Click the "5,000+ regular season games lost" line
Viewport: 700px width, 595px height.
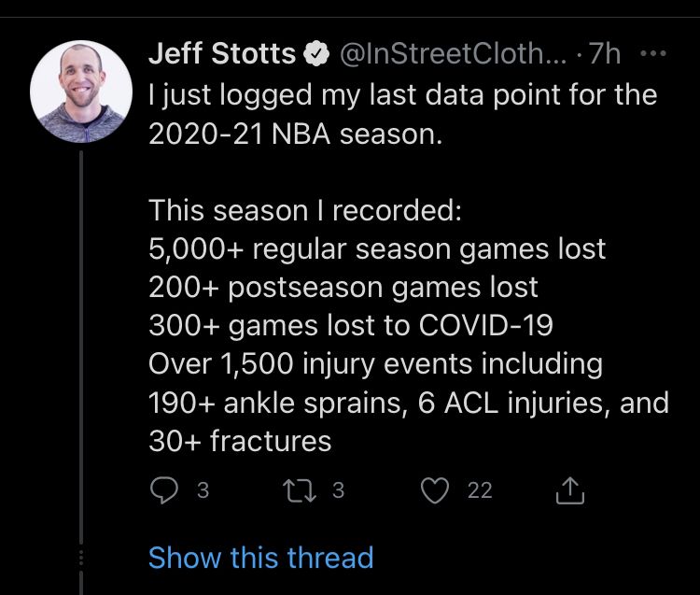pyautogui.click(x=377, y=248)
